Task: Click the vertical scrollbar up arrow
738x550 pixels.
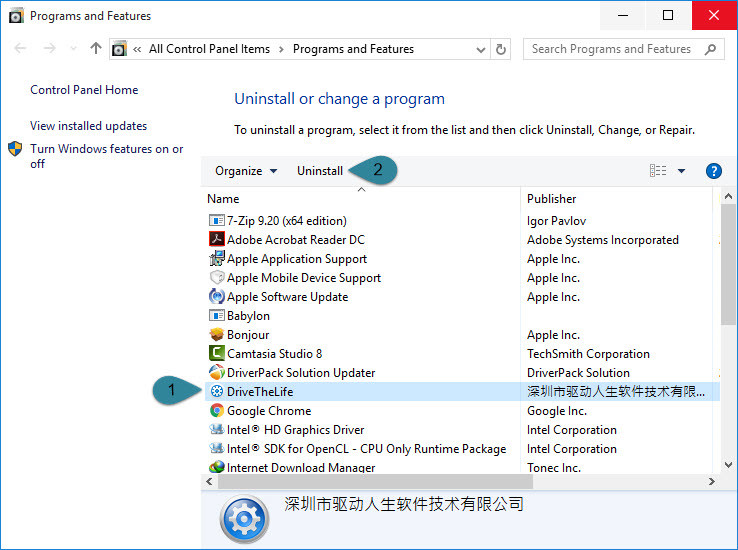Action: click(728, 196)
